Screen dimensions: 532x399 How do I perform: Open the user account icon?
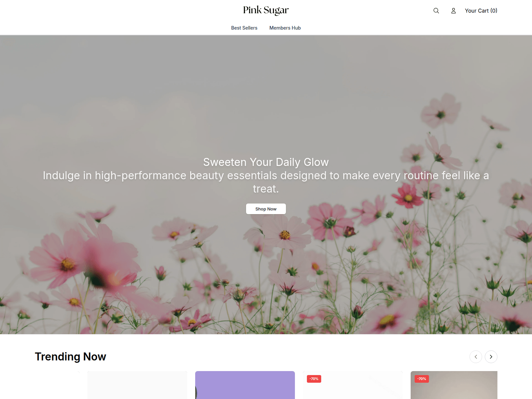click(454, 11)
